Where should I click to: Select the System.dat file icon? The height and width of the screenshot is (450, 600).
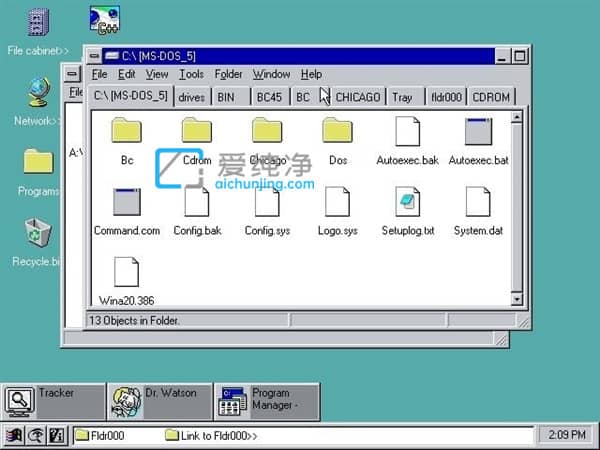478,202
